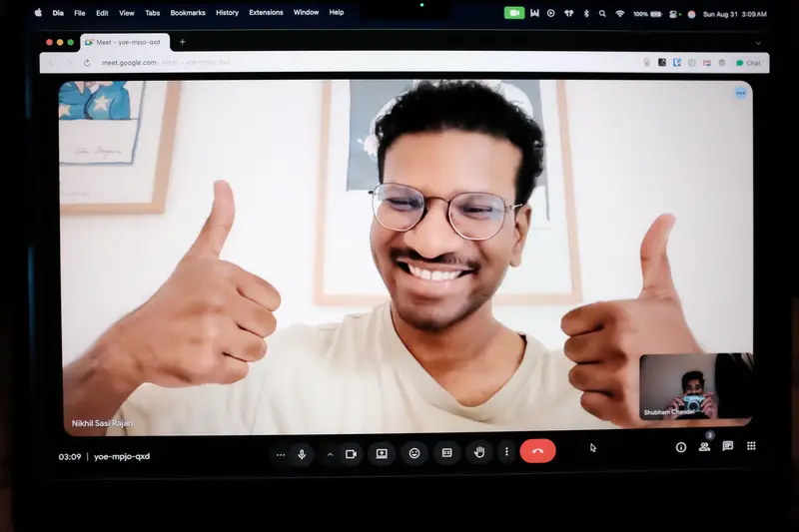Open activities grid icon
Screen dimensions: 799x532
pyautogui.click(x=751, y=446)
